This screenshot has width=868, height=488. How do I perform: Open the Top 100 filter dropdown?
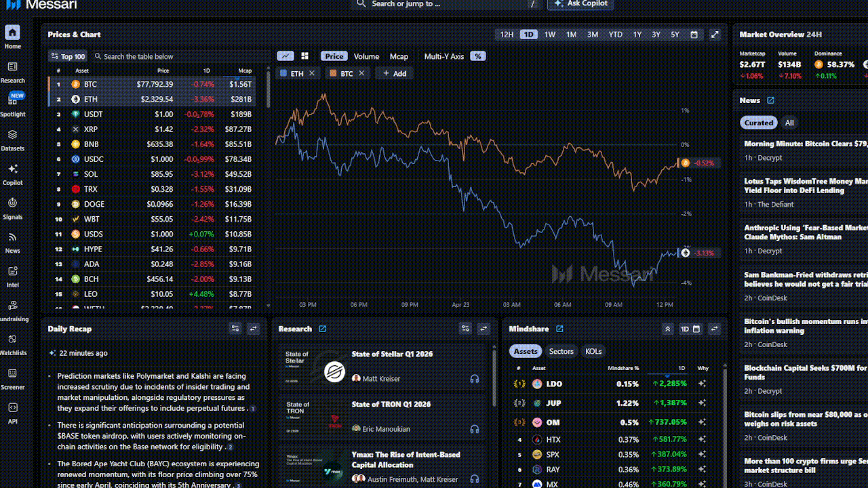[x=68, y=56]
